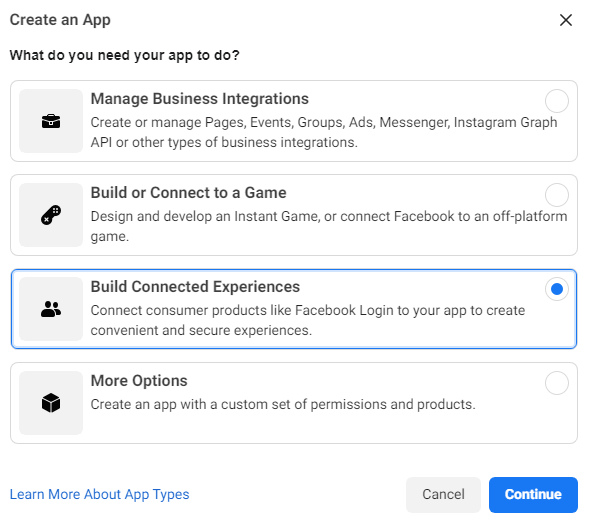Viewport: 590px width, 517px height.
Task: Click the briefcase icon for Business Integrations
Action: click(x=51, y=121)
